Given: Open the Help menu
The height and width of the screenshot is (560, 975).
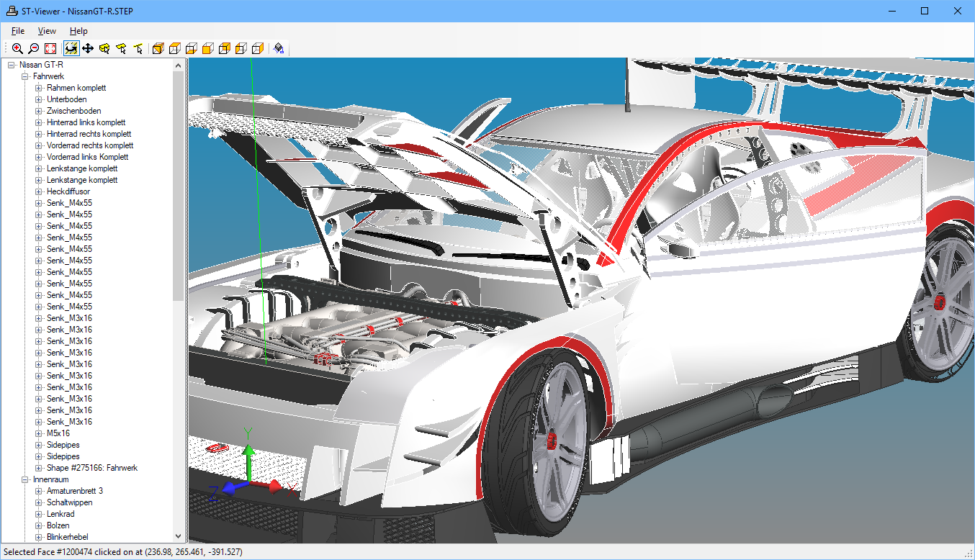Looking at the screenshot, I should [78, 31].
